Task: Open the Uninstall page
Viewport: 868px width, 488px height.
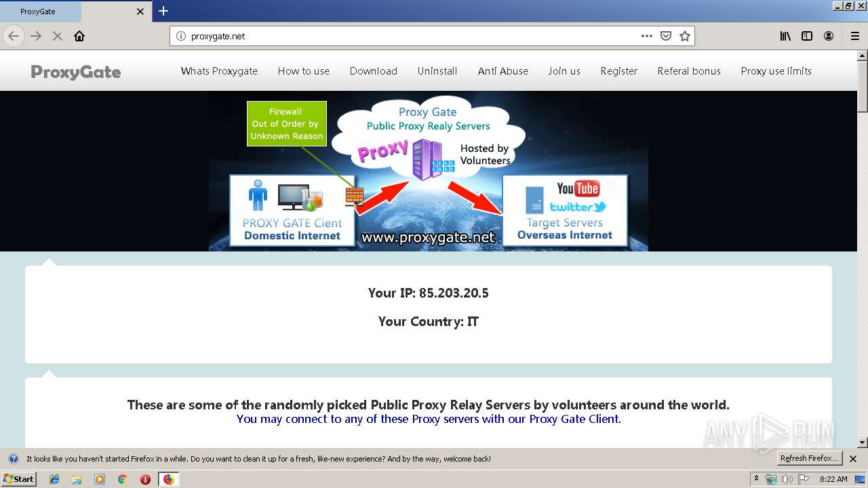Action: [437, 71]
